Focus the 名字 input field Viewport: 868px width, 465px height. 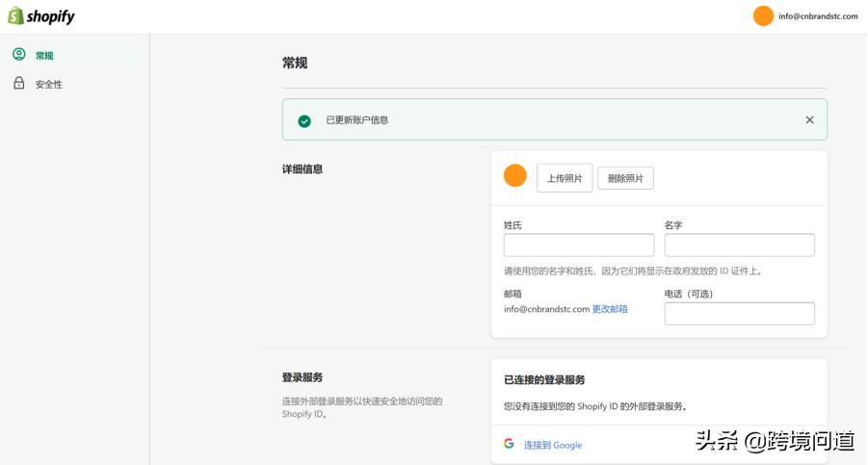740,245
